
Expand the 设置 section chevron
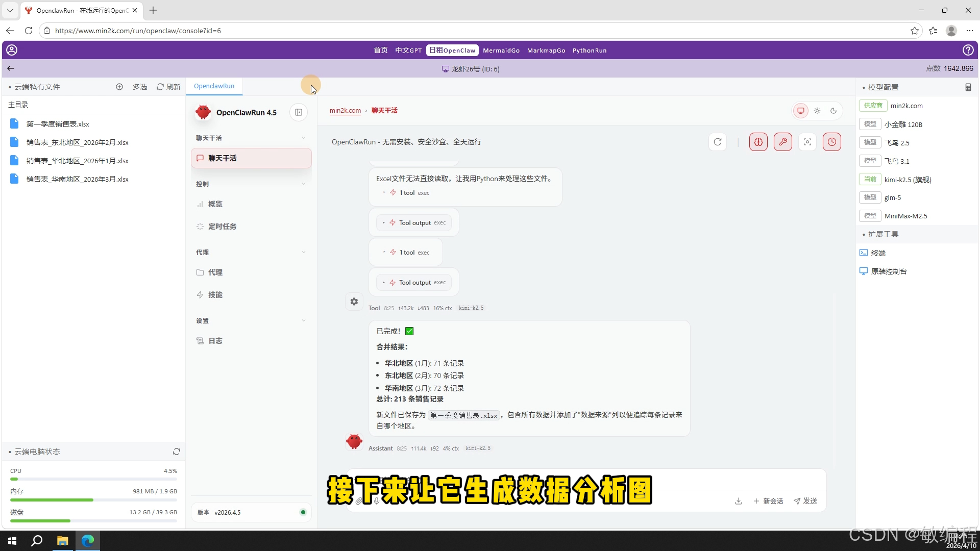(304, 320)
